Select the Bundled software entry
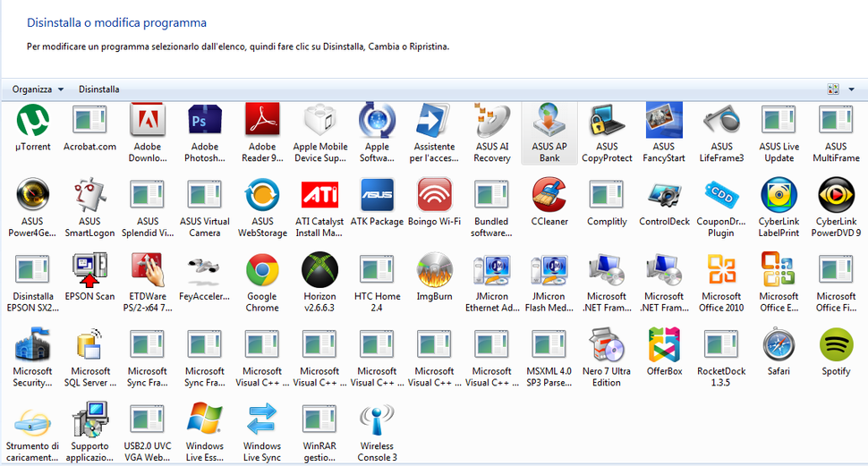868x466 pixels. click(x=491, y=208)
